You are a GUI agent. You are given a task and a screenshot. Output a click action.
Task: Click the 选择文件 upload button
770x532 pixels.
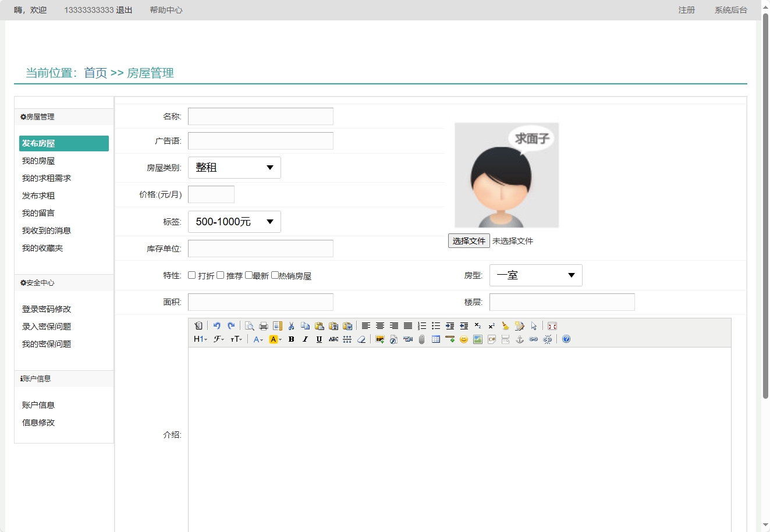click(x=469, y=240)
